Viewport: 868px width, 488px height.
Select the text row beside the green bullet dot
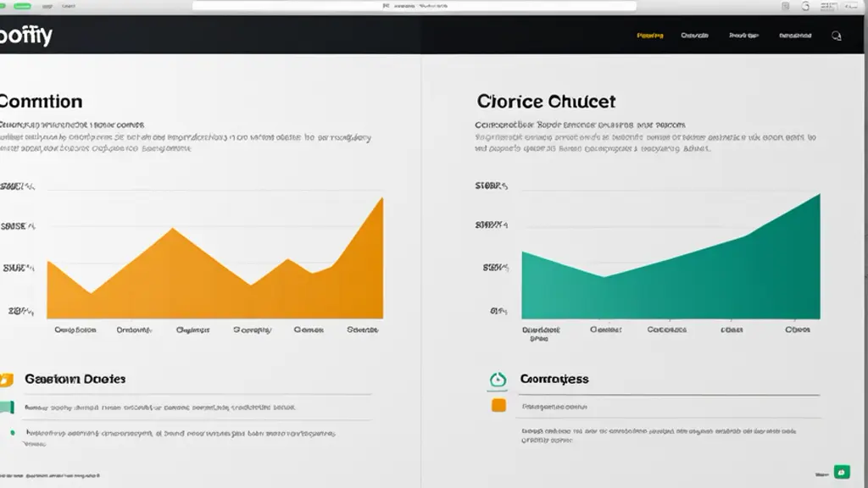point(181,437)
